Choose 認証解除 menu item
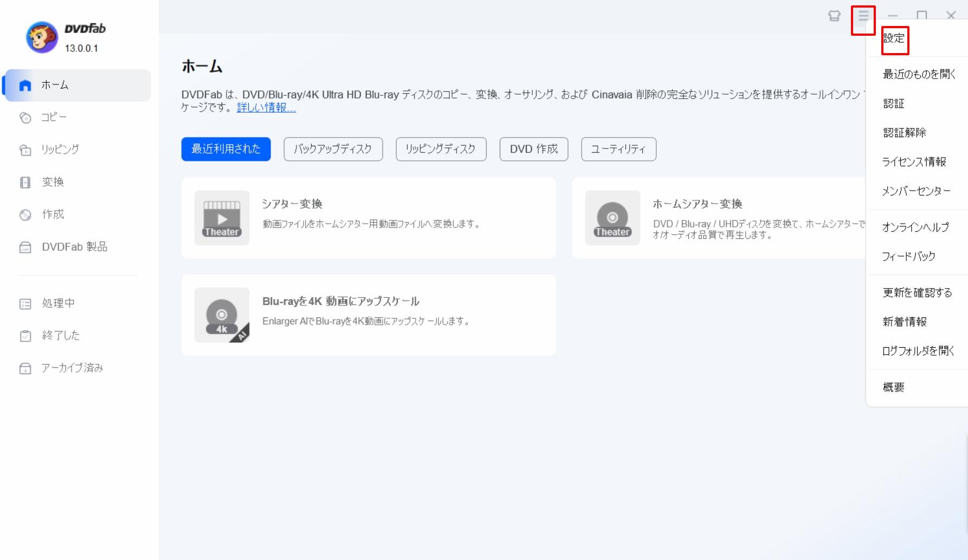This screenshot has width=968, height=560. [905, 133]
